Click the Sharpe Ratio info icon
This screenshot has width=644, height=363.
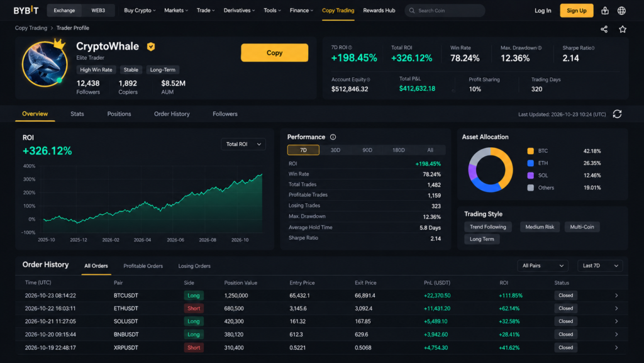592,48
